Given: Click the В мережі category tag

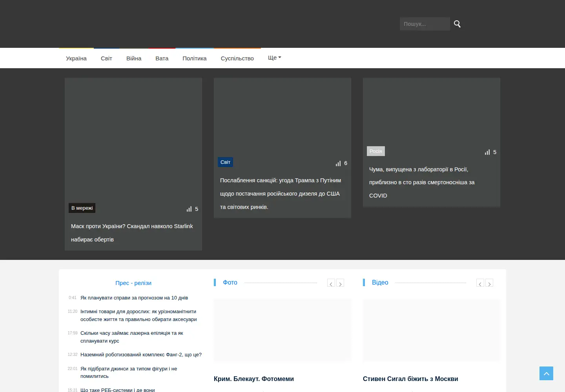Looking at the screenshot, I should [x=82, y=208].
